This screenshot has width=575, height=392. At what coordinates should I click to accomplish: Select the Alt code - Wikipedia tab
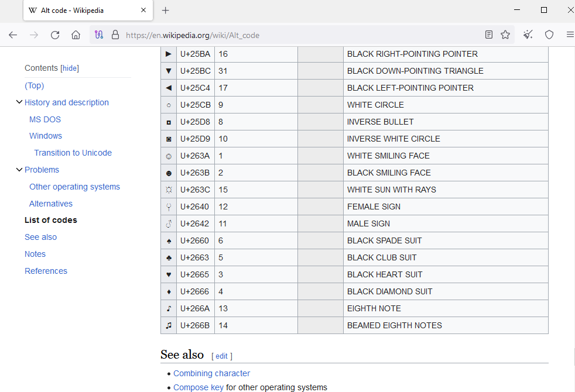(88, 11)
